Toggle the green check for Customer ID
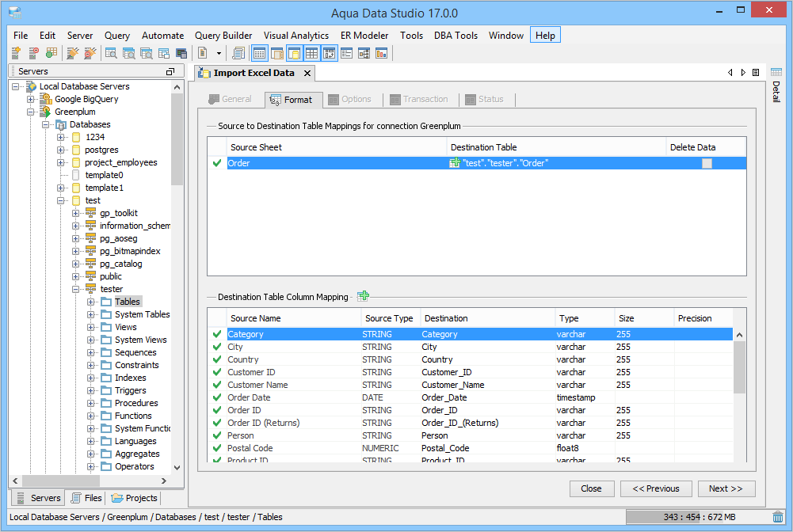Screen dimensions: 793x532 (217, 372)
